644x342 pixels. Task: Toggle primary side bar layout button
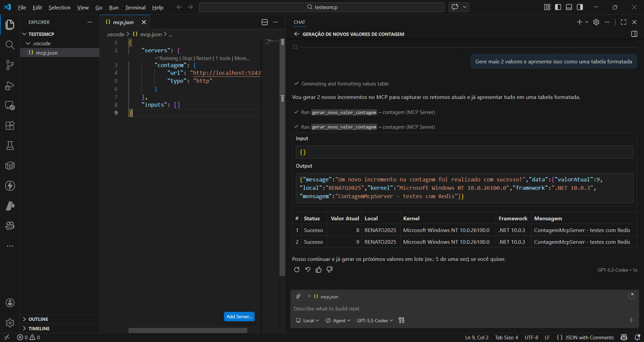pyautogui.click(x=558, y=7)
